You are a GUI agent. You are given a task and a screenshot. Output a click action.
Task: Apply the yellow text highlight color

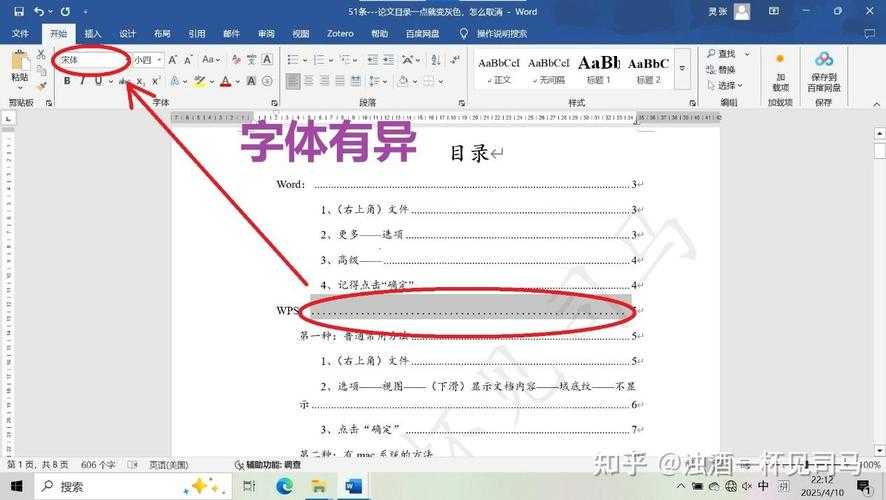pyautogui.click(x=199, y=81)
